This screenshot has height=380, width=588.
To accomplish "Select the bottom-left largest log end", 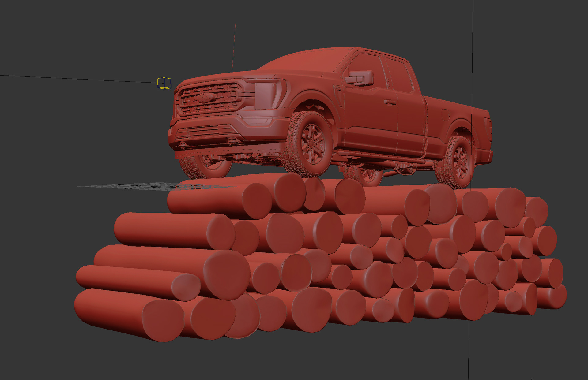I will pos(163,320).
